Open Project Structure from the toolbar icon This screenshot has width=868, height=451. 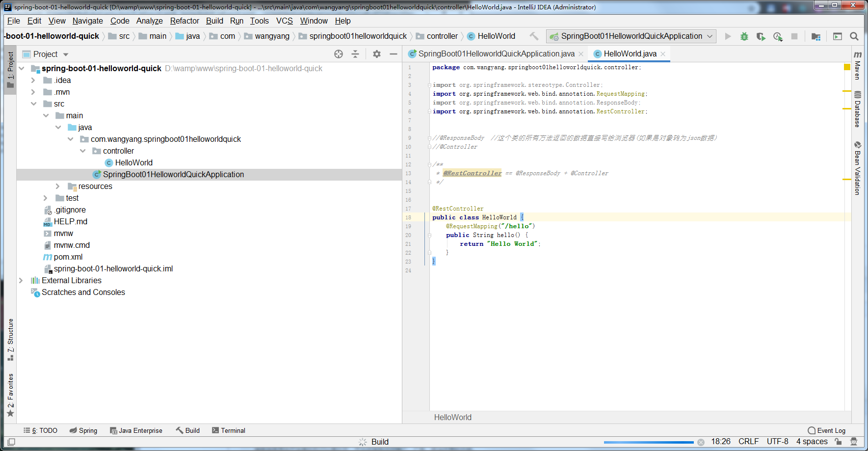(x=816, y=36)
